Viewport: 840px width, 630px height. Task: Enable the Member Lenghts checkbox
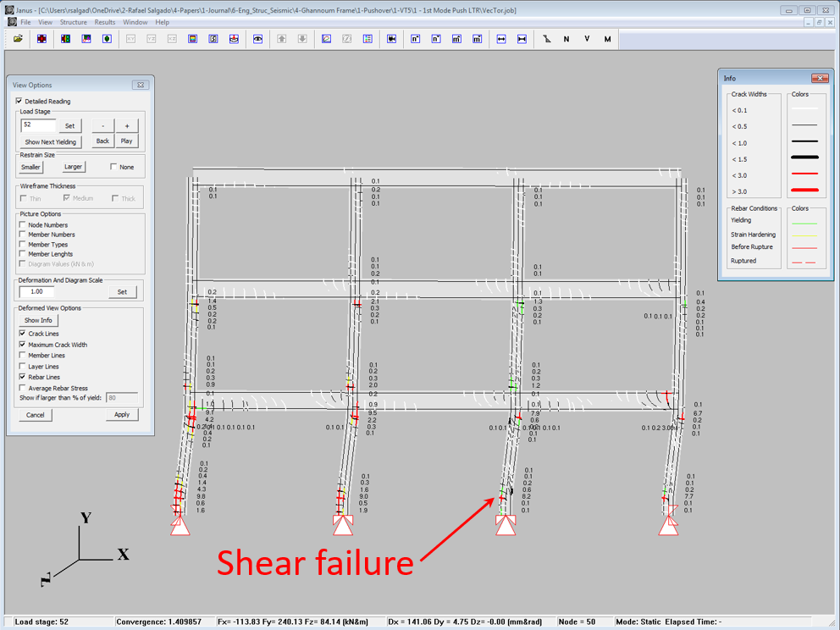pos(23,254)
